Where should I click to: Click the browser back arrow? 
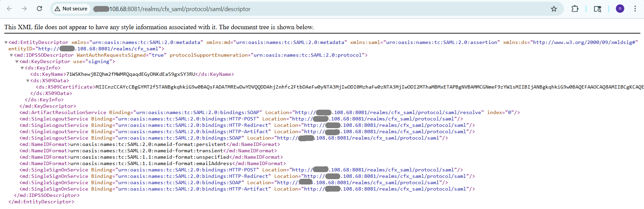[9, 9]
